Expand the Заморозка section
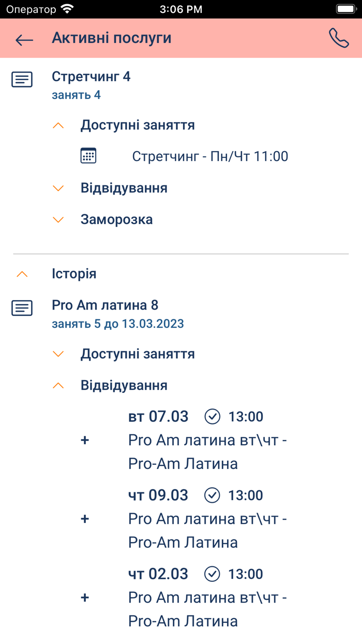The height and width of the screenshot is (644, 362). [58, 219]
